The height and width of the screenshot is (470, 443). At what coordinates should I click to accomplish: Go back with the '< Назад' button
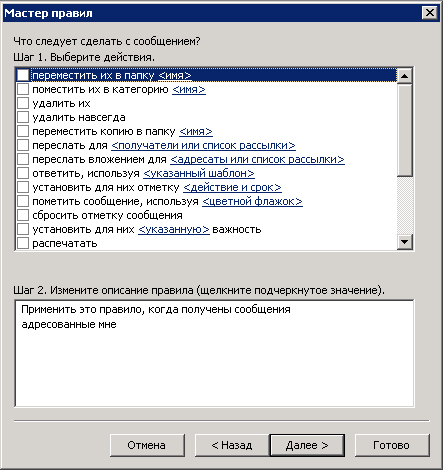[232, 445]
